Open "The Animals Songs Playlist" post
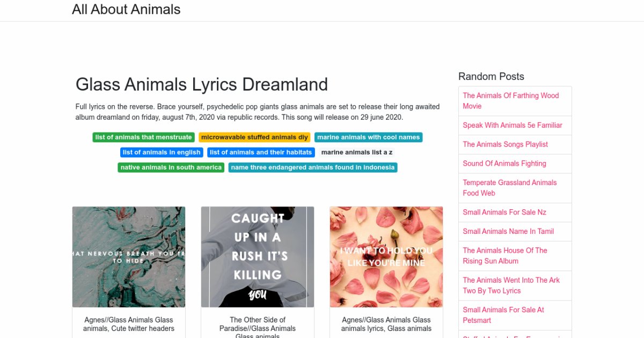644x338 pixels. tap(505, 144)
